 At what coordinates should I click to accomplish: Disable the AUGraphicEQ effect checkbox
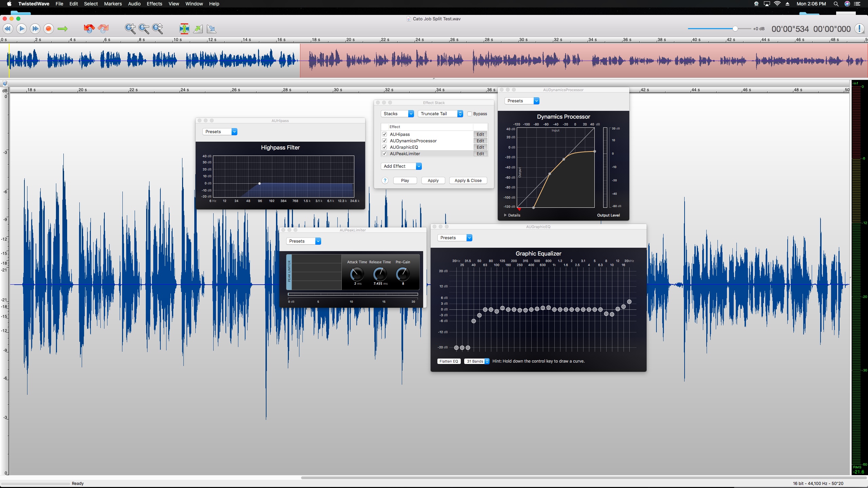384,147
